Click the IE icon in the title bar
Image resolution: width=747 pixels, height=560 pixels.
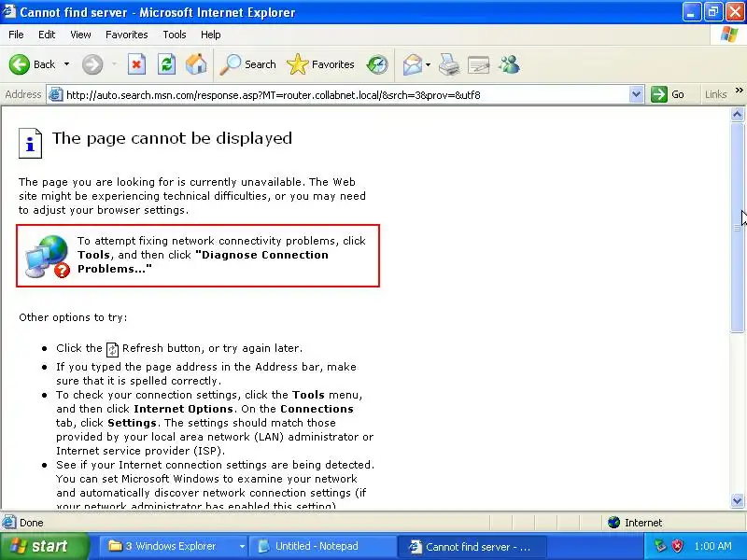pos(9,11)
